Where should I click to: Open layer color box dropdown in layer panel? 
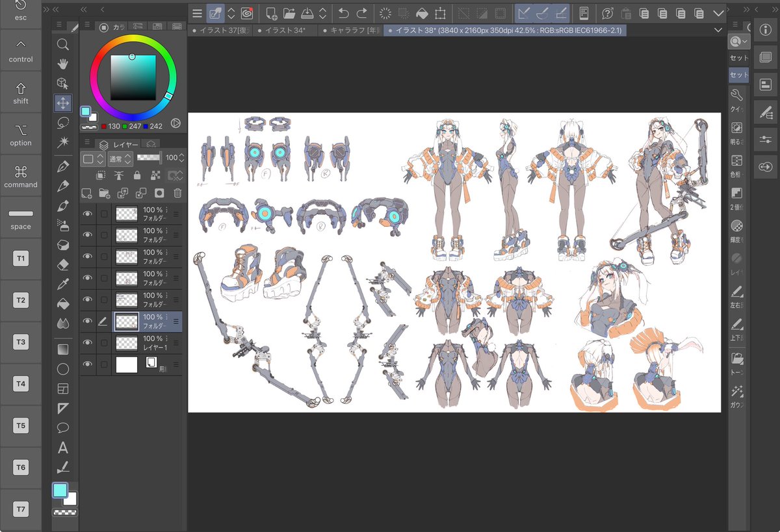[93, 158]
